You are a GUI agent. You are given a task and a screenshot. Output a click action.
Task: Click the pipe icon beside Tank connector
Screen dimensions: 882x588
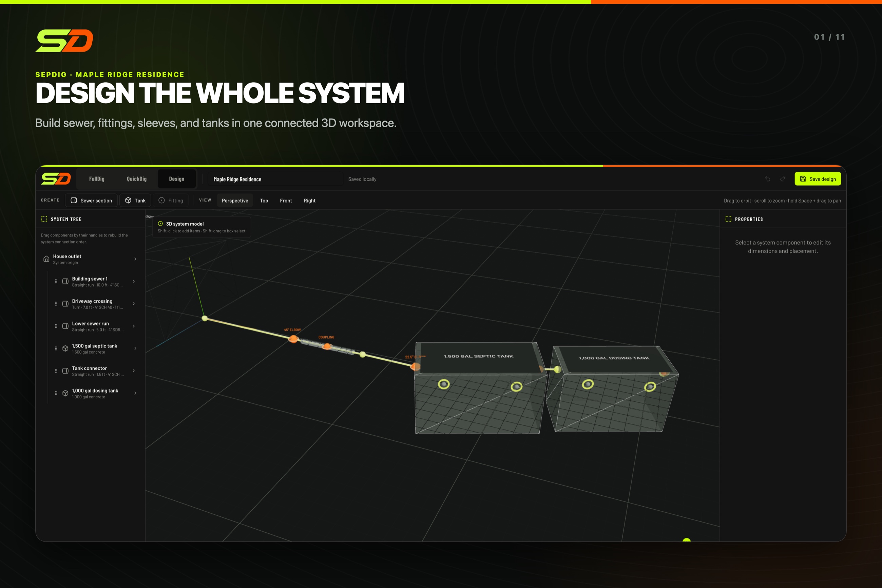tap(65, 371)
